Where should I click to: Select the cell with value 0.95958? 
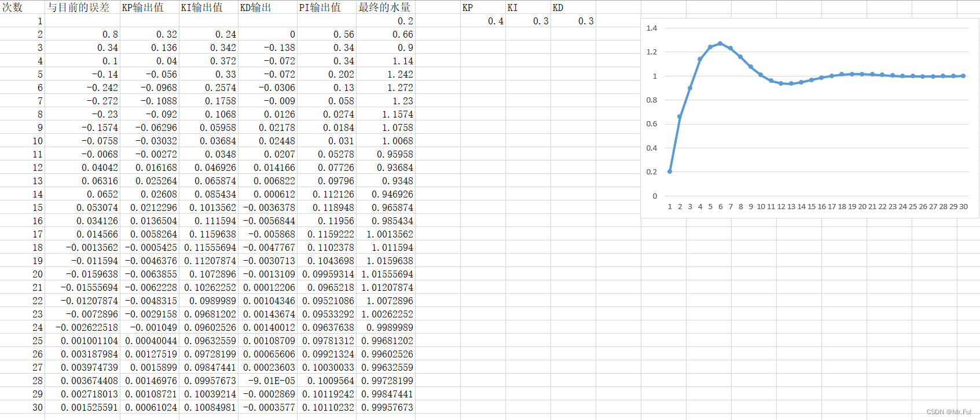pos(386,154)
